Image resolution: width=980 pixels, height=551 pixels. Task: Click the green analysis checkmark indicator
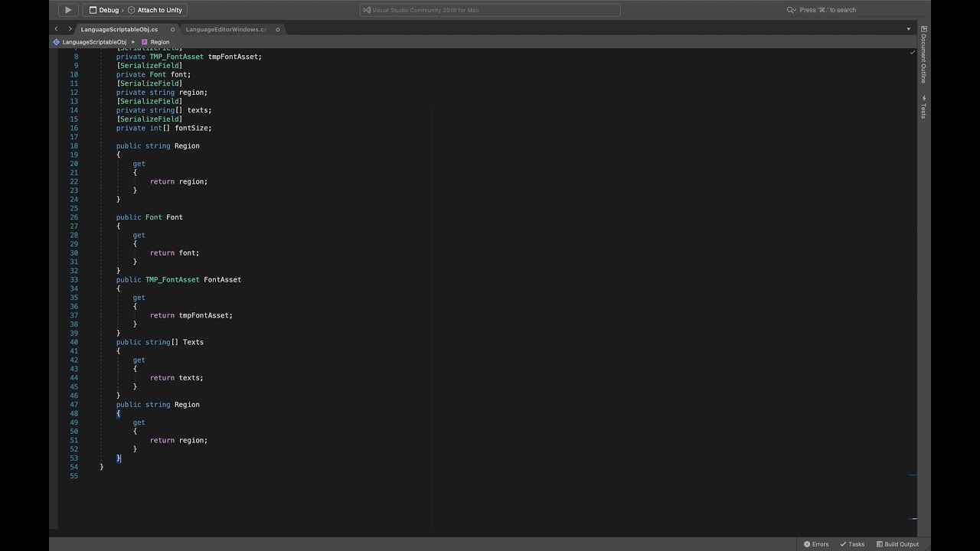[x=912, y=52]
